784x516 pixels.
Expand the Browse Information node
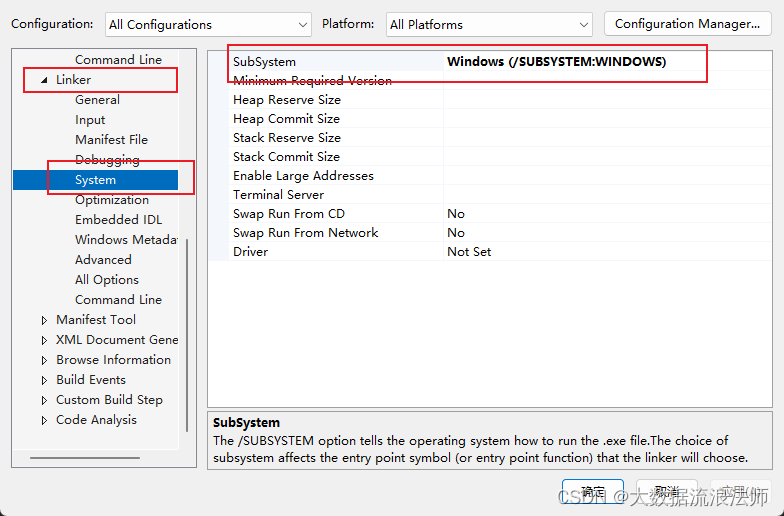click(44, 360)
